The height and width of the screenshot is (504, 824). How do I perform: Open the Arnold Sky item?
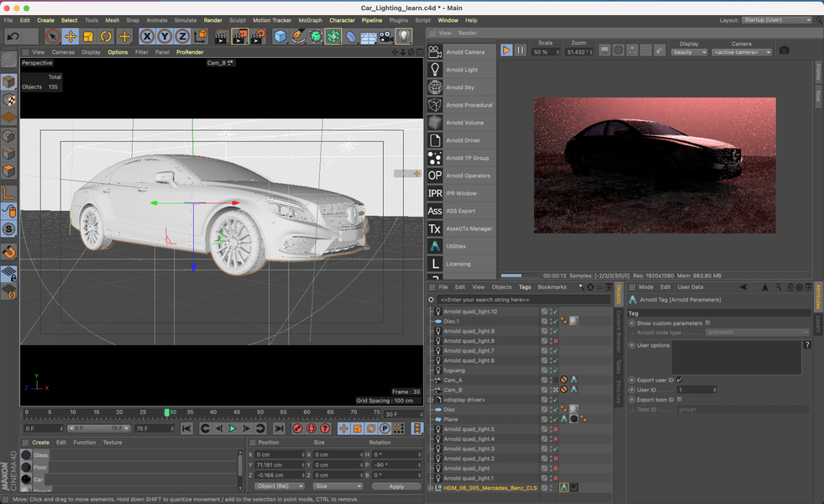459,87
